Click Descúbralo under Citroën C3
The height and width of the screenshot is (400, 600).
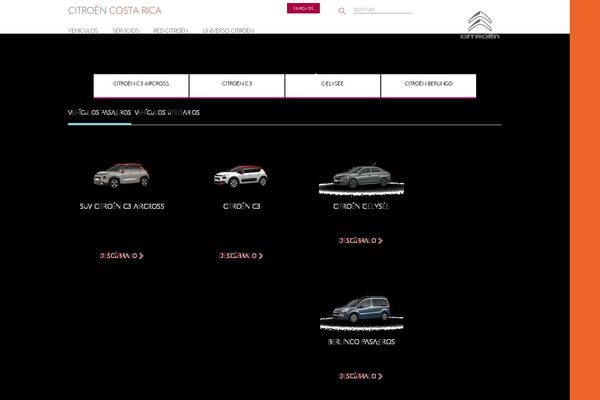point(241,256)
